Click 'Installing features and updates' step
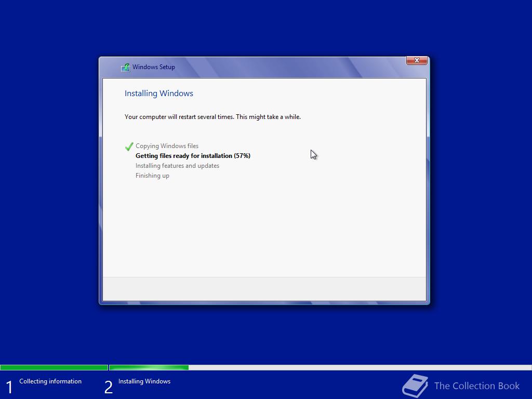Image resolution: width=532 pixels, height=399 pixels. (x=177, y=166)
